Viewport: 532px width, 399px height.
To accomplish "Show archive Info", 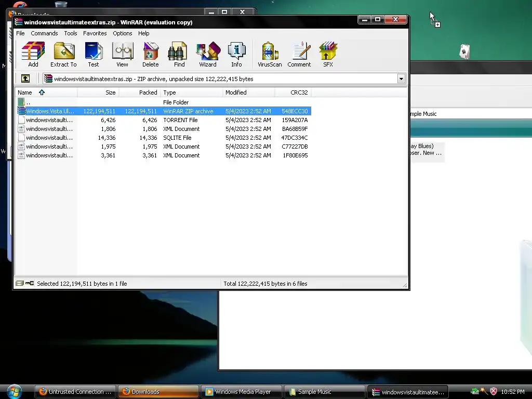I will point(236,54).
